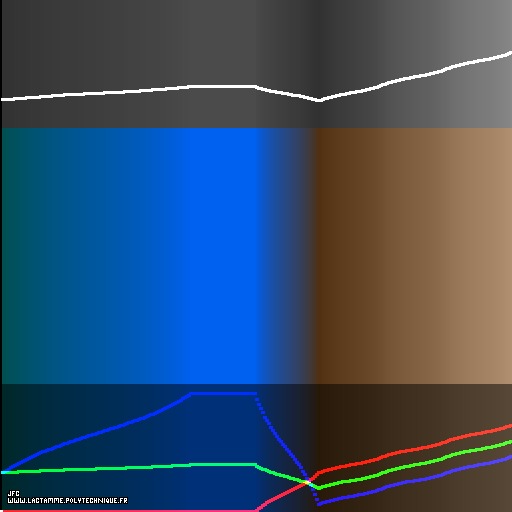Click the red curve rising over brown background
Image resolution: width=512 pixels, height=512 pixels.
click(x=413, y=449)
